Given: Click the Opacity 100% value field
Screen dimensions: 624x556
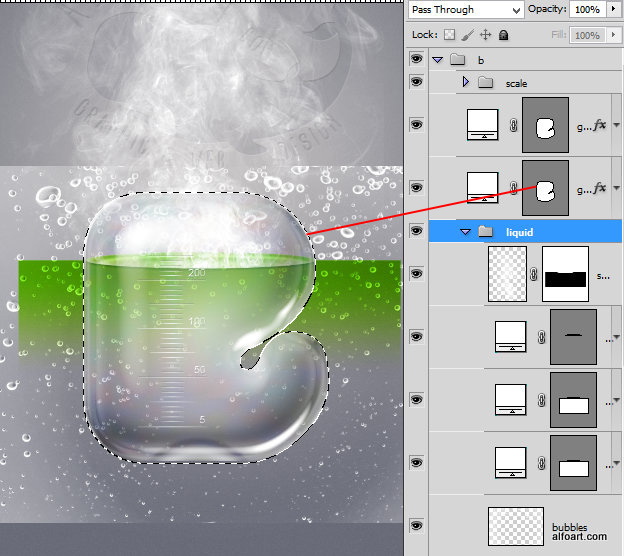Looking at the screenshot, I should click(x=588, y=10).
